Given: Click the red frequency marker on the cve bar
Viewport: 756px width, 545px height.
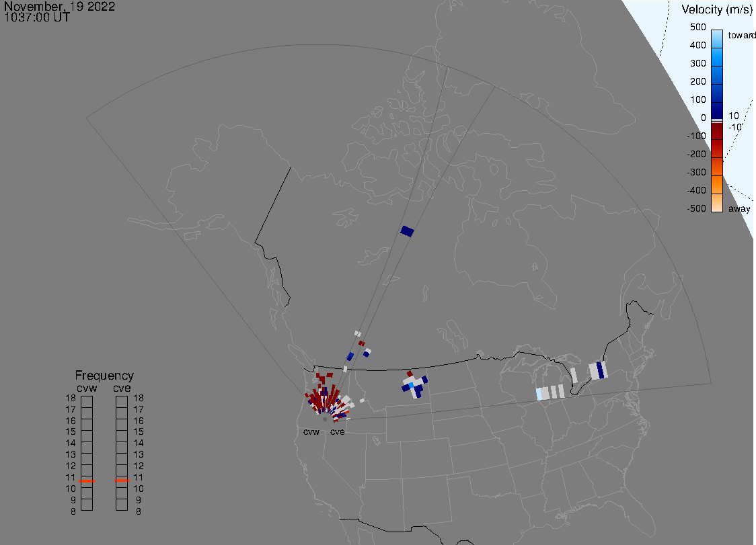Looking at the screenshot, I should (x=122, y=480).
